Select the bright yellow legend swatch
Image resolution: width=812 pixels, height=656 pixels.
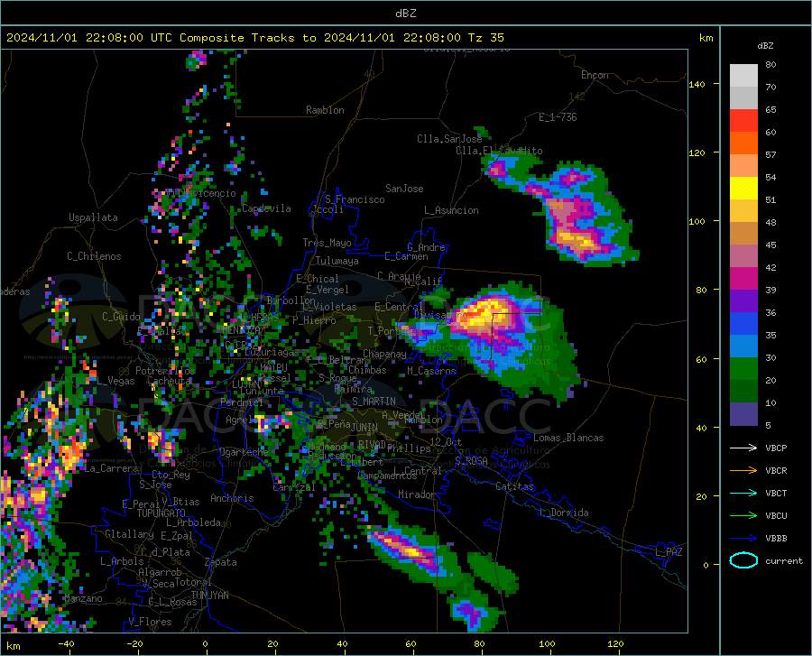[x=743, y=189]
